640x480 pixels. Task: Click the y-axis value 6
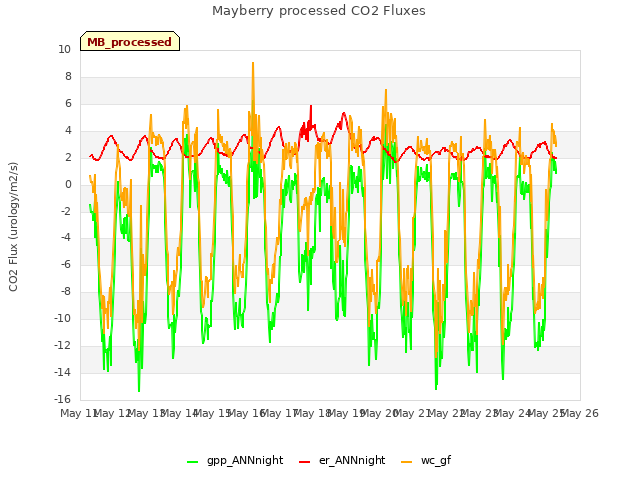[x=68, y=104]
